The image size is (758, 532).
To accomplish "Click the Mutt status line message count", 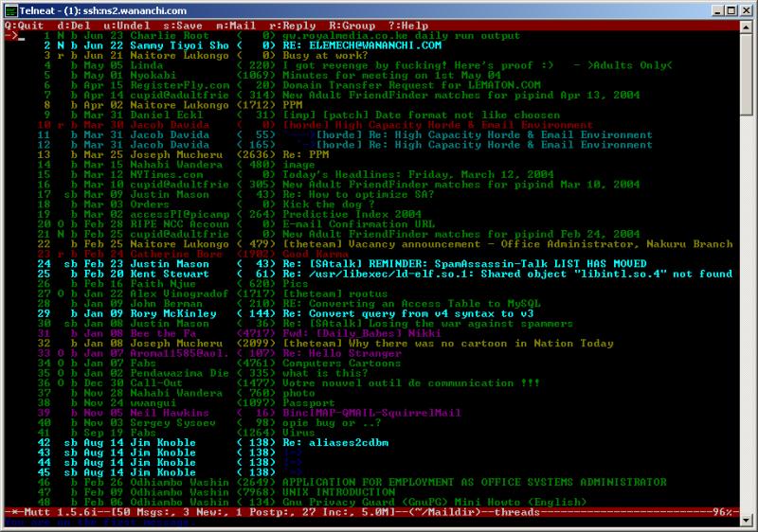I will click(x=145, y=512).
